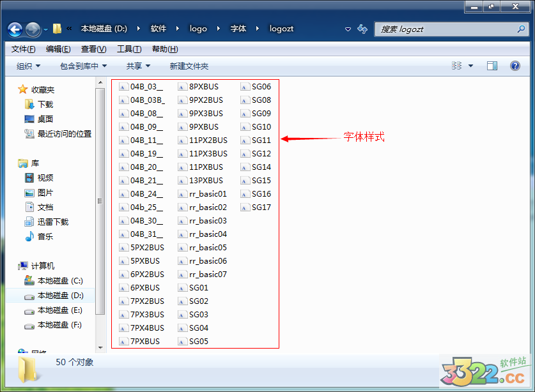Select font file icon for SG06
The height and width of the screenshot is (392, 535).
pyautogui.click(x=245, y=87)
